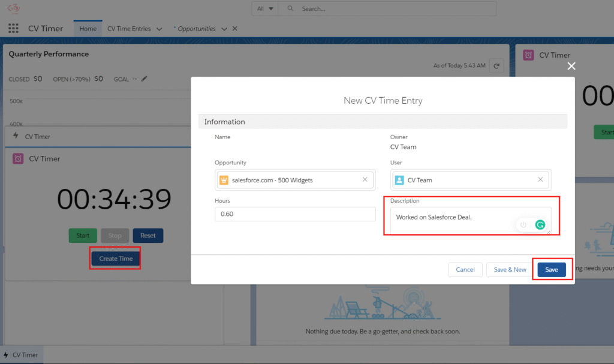Click the refresh icon in Quarterly Performance
This screenshot has width=614, height=364.
coord(496,65)
